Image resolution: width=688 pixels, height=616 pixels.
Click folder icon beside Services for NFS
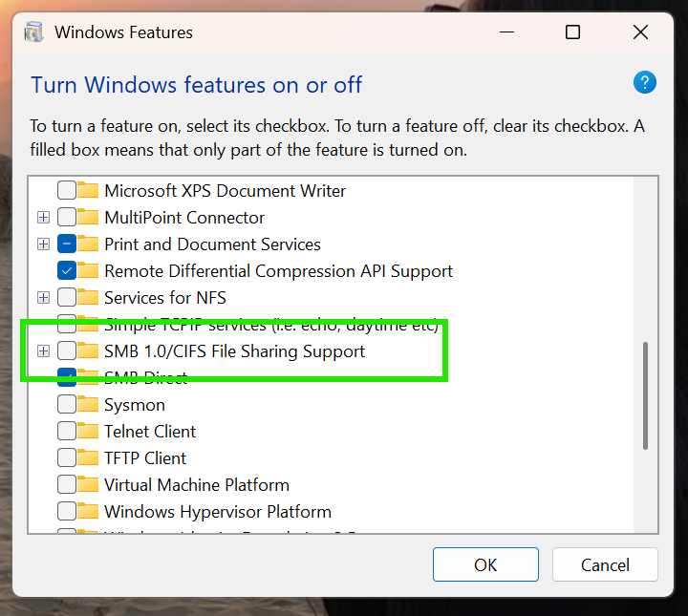click(x=88, y=297)
